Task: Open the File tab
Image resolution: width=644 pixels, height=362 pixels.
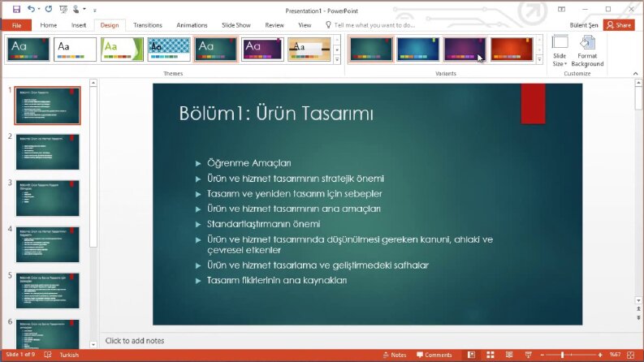Action: [x=16, y=25]
